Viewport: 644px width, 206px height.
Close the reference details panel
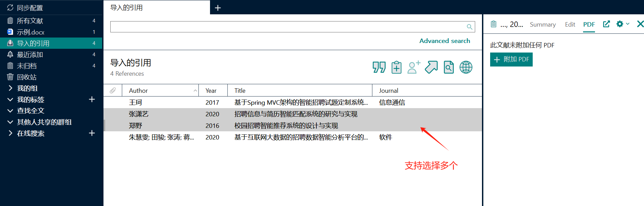click(x=640, y=24)
